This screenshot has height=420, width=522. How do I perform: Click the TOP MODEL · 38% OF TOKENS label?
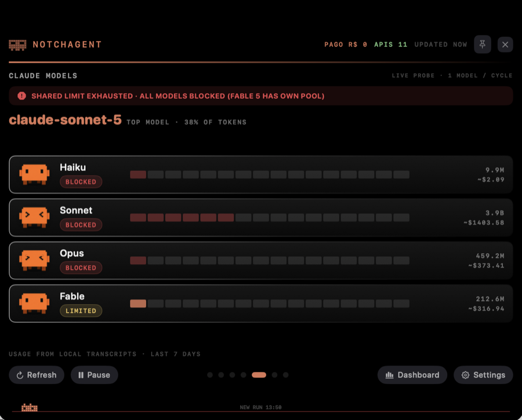(x=186, y=122)
